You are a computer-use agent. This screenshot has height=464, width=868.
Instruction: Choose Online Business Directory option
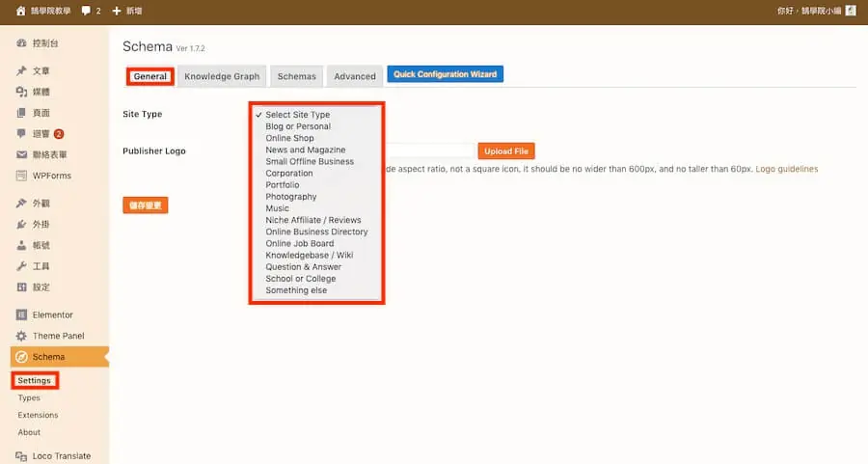[x=316, y=232]
